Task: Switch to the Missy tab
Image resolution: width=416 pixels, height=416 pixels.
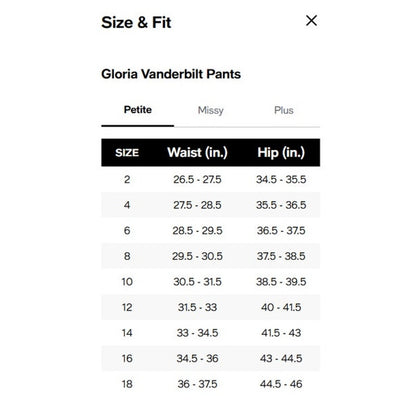Action: click(211, 110)
